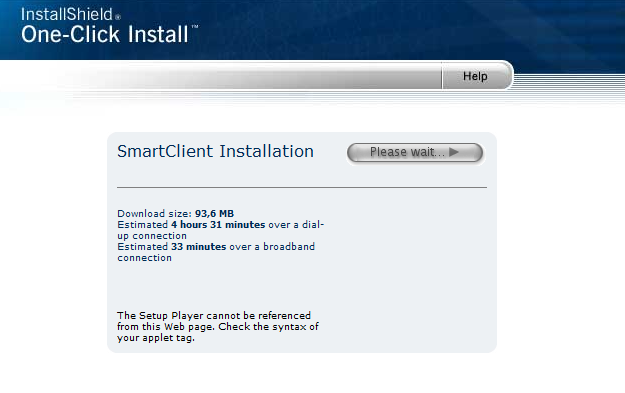Click the 'Please wait...' install button
Image resolution: width=625 pixels, height=393 pixels.
point(415,152)
